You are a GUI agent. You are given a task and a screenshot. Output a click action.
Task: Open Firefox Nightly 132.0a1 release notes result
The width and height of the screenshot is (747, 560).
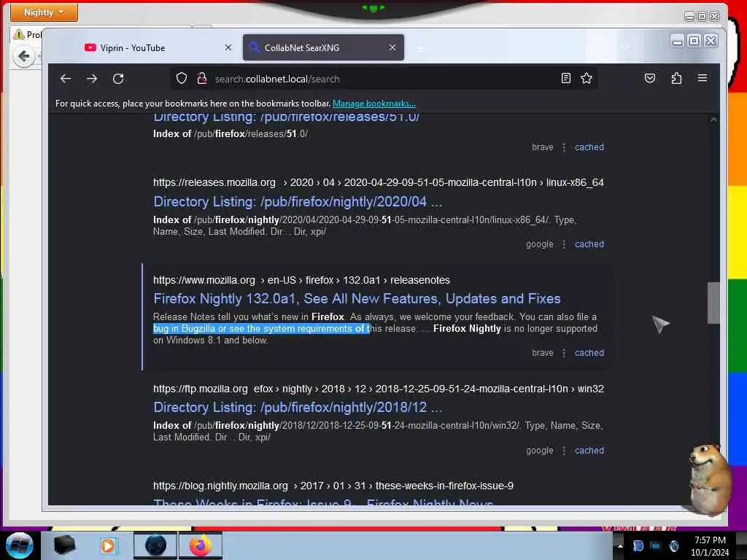tap(357, 298)
